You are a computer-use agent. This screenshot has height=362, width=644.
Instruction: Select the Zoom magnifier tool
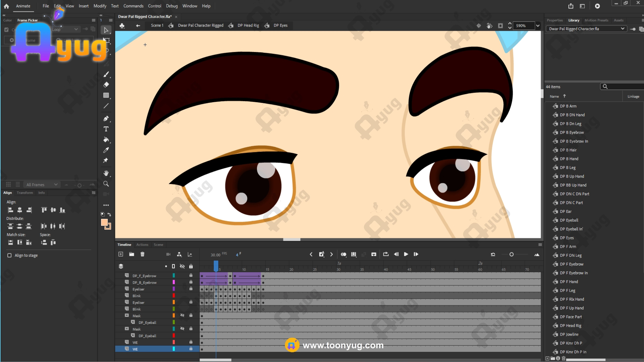tap(106, 184)
